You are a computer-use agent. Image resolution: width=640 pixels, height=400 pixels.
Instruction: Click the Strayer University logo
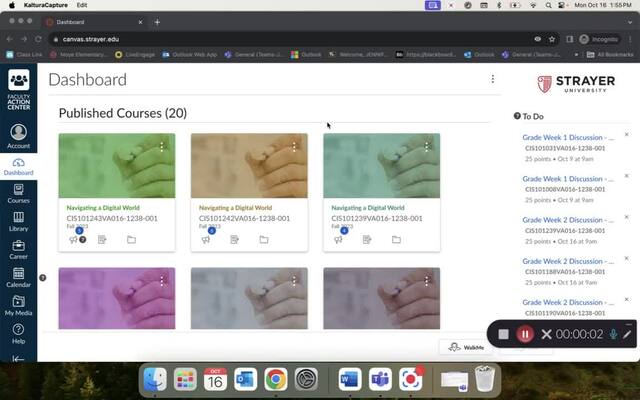[576, 84]
